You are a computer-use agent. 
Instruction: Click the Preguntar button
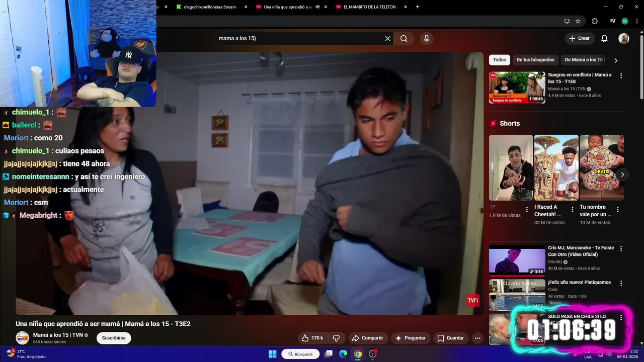[x=411, y=338]
